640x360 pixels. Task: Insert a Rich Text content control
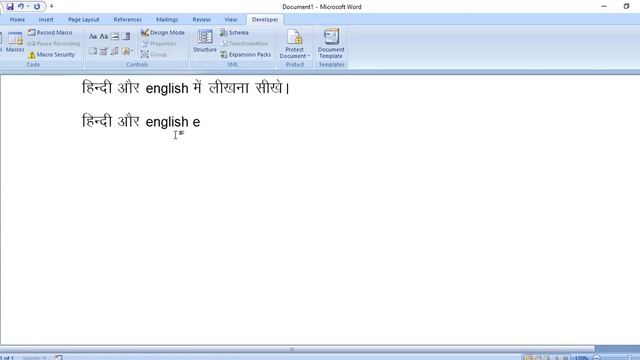tap(93, 36)
